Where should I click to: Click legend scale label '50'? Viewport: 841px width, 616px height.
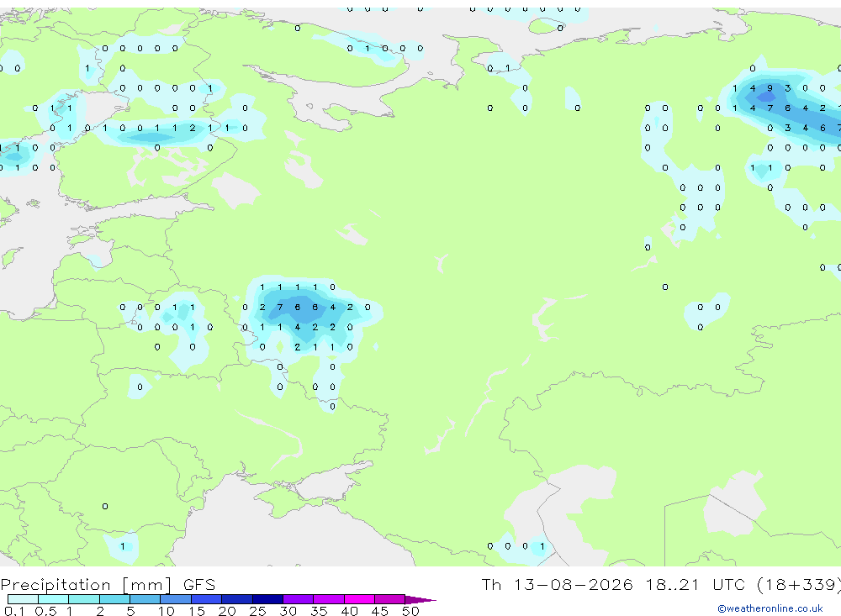[x=411, y=611]
